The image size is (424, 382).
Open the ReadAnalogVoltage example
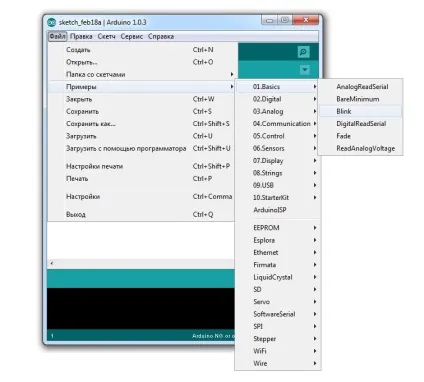click(x=360, y=148)
